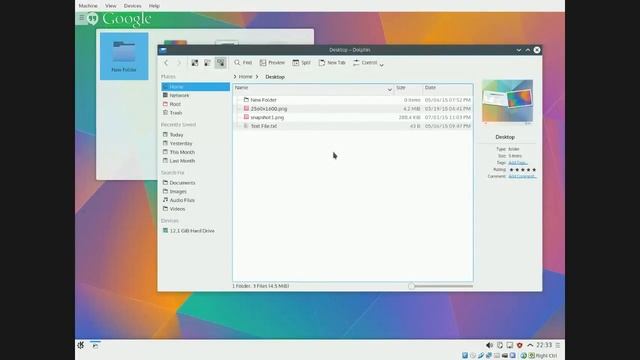The height and width of the screenshot is (360, 640).
Task: Select file 2560x1600.png
Action: (353, 109)
